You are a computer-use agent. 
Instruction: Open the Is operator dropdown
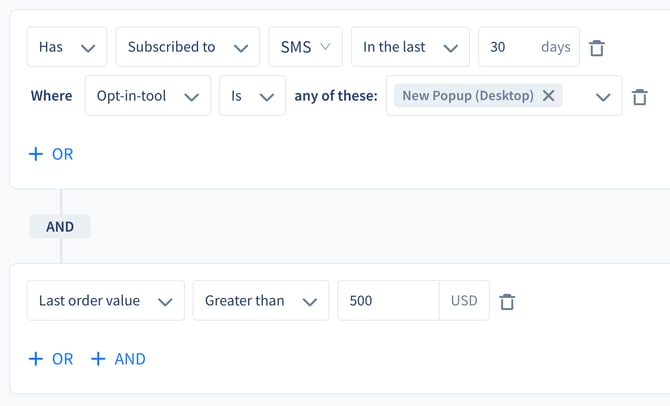tap(253, 96)
